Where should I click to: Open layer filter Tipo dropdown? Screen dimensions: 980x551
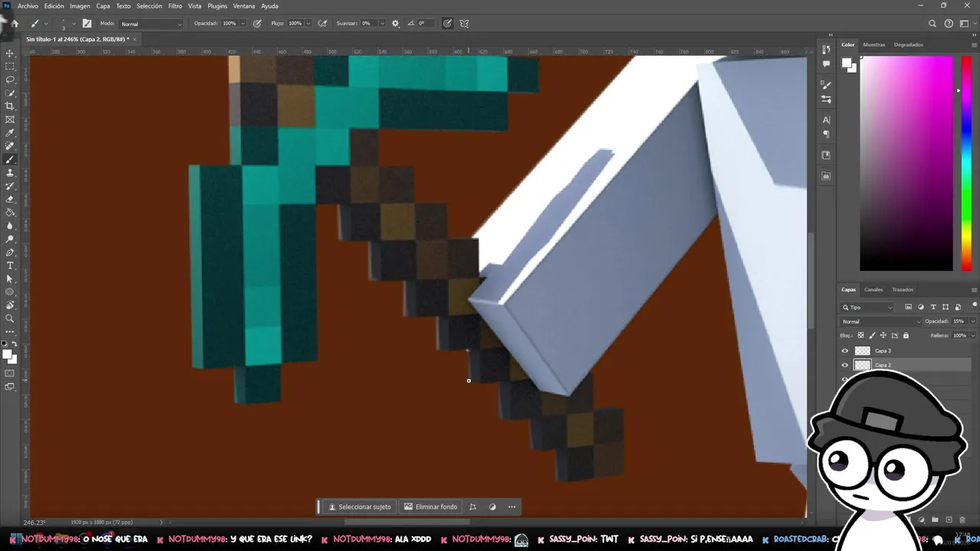point(867,307)
